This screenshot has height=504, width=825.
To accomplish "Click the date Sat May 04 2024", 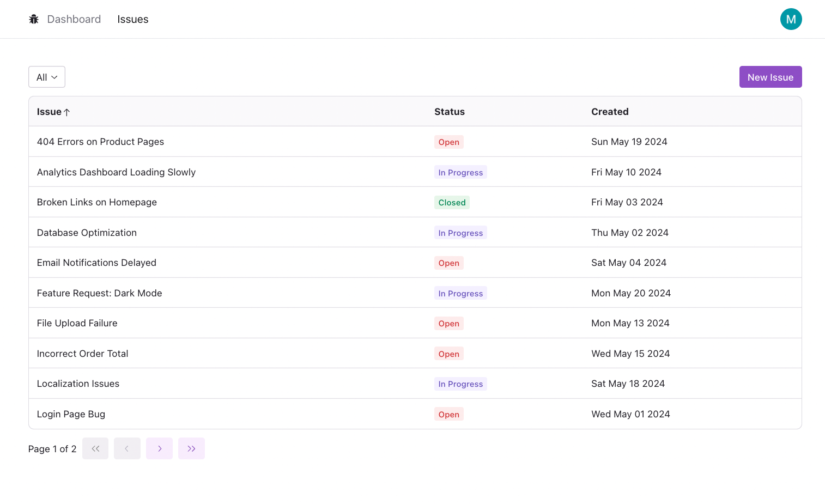I will coord(629,263).
